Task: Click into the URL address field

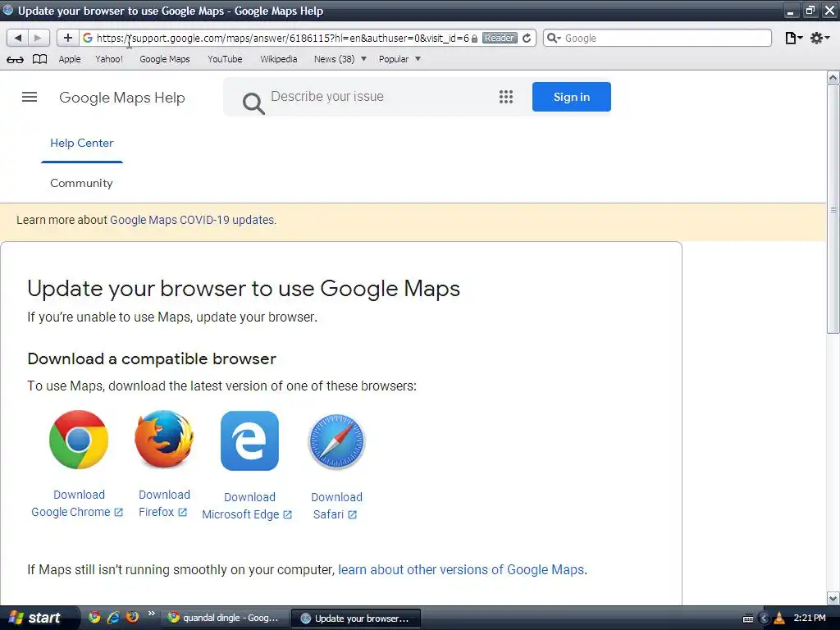Action: (281, 38)
